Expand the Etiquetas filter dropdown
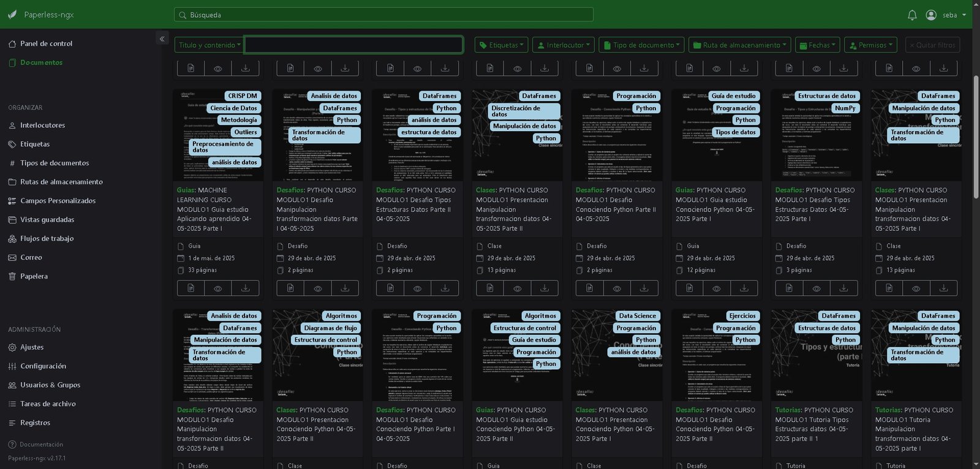The image size is (980, 469). tap(502, 45)
